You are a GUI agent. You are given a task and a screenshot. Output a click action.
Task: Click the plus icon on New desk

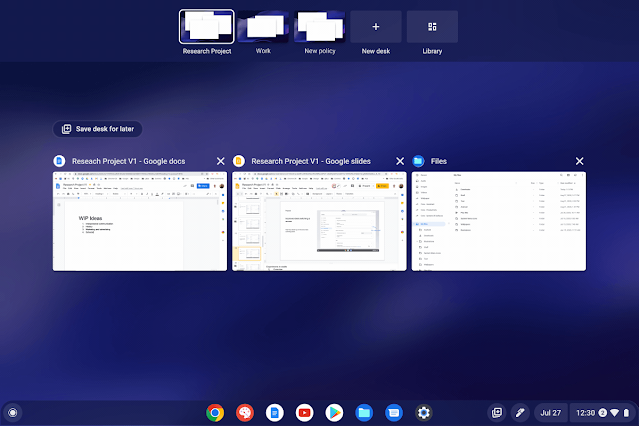376,26
